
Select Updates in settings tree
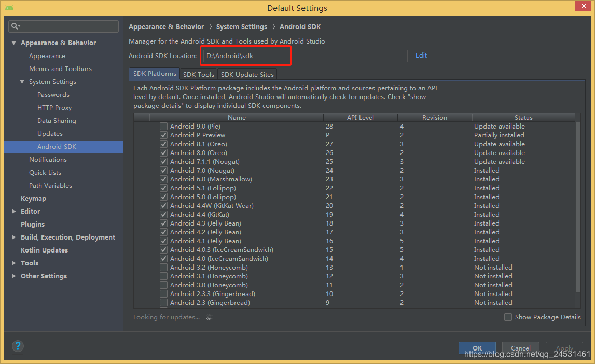tap(50, 133)
